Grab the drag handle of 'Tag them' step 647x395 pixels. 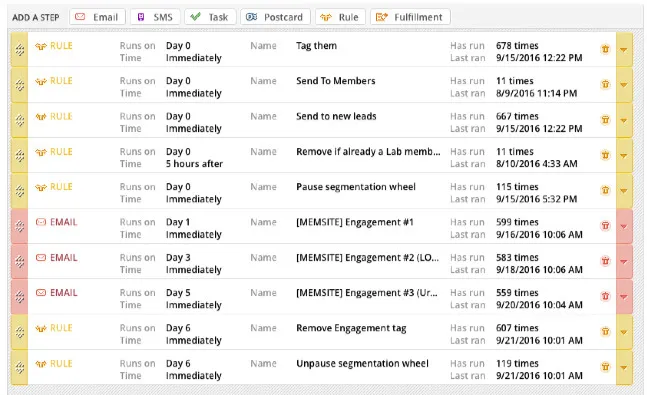pos(19,50)
